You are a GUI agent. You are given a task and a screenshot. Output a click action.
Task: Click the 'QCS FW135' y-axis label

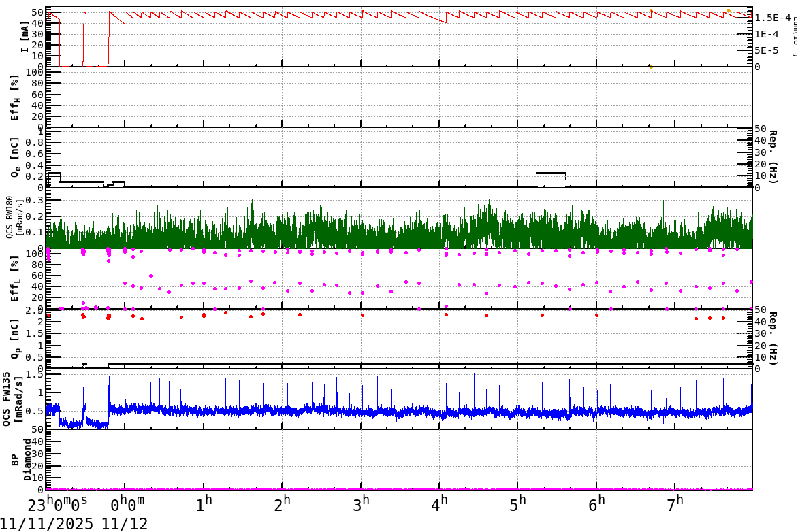[15, 399]
